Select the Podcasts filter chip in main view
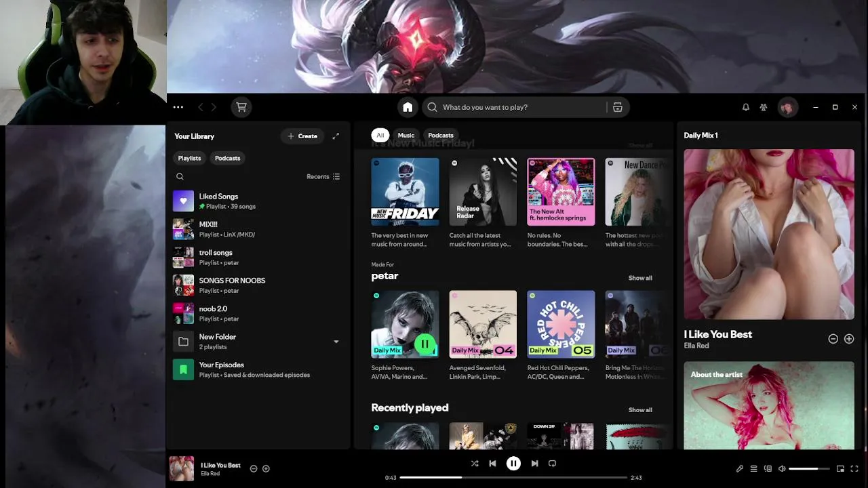 pos(441,135)
